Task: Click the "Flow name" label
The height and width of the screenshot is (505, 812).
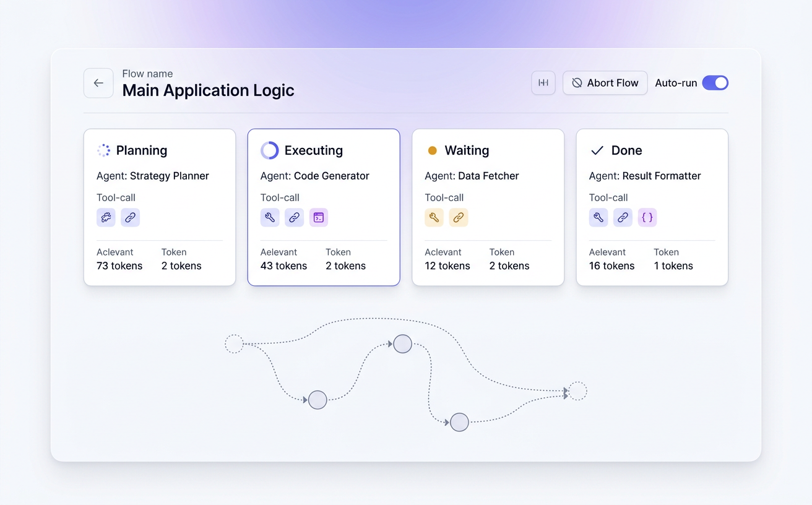Action: pos(147,73)
